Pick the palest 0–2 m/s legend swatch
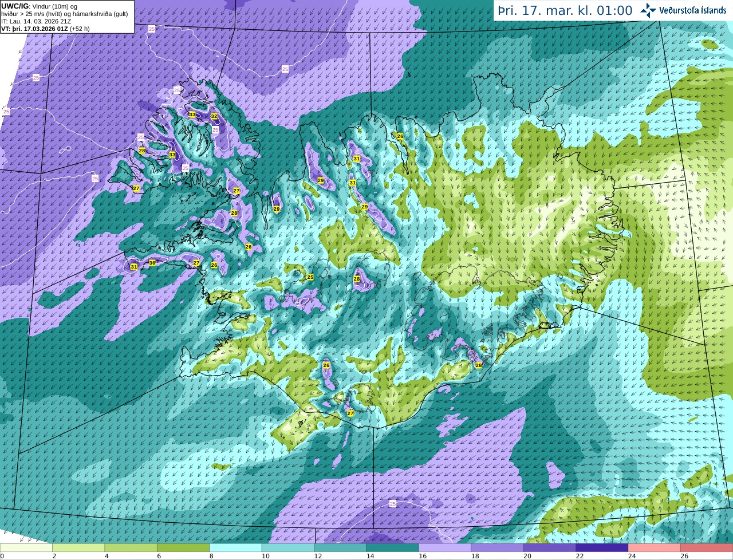 point(26,547)
